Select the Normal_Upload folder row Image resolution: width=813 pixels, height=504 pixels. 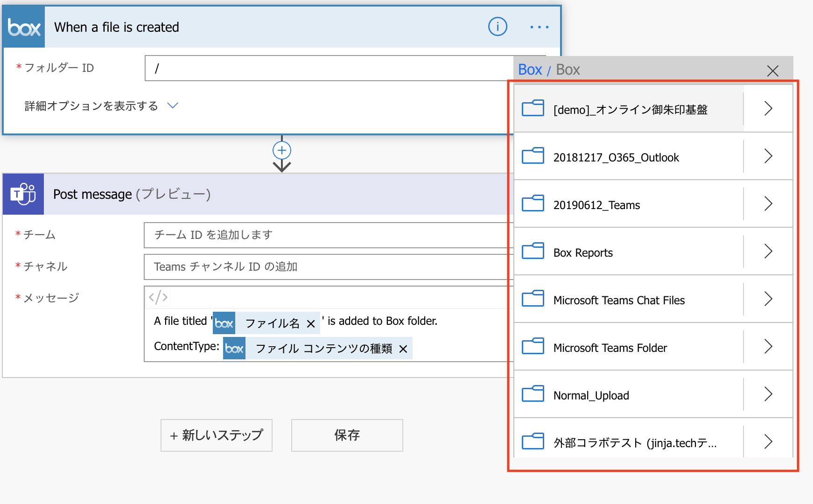tap(591, 394)
